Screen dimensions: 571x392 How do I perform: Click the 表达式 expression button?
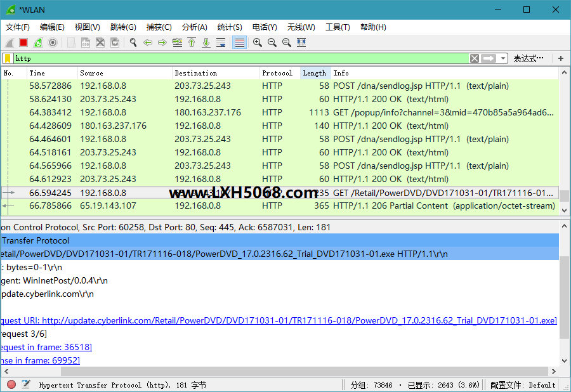click(x=528, y=58)
